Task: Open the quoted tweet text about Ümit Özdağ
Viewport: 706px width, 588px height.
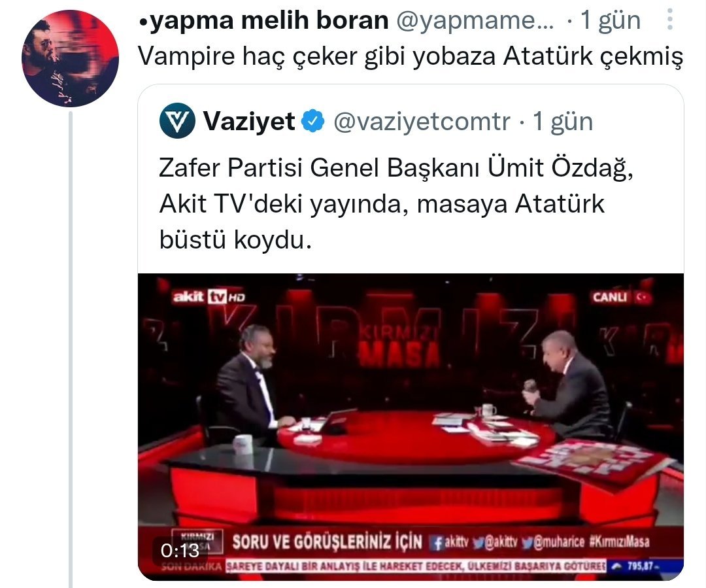Action: tap(395, 203)
